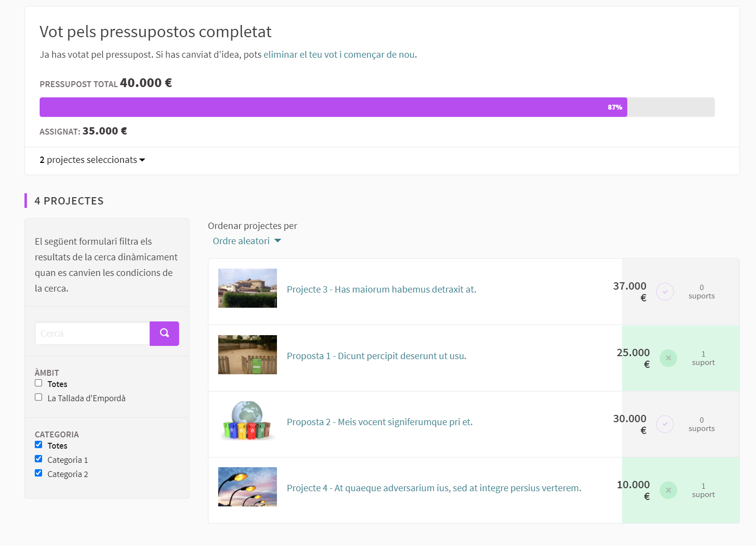Image resolution: width=756 pixels, height=546 pixels.
Task: Uncheck the Totes checkbox under Categoria
Action: coord(39,445)
